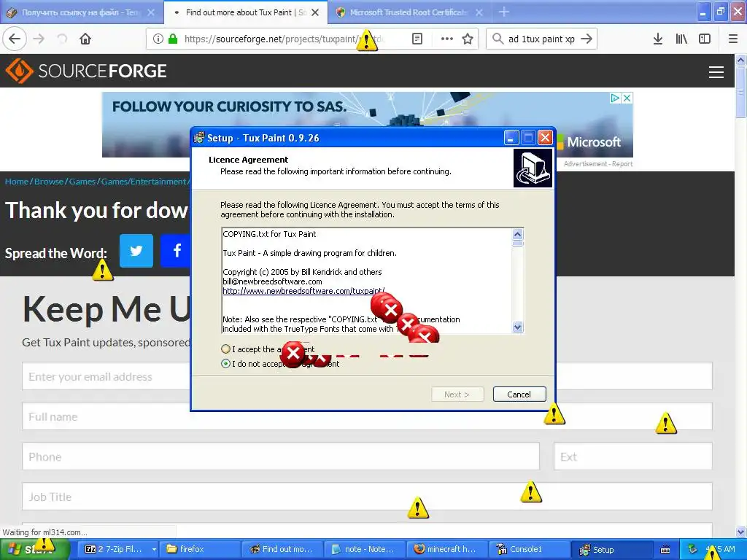This screenshot has width=747, height=560.
Task: Toggle reader view icon in address bar
Action: tap(417, 39)
